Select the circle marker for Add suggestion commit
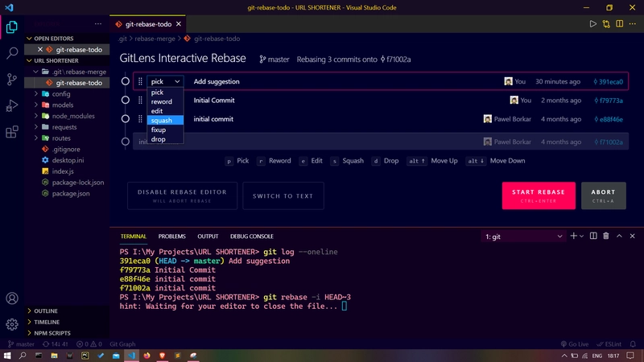Screen dimensions: 644x362 click(126, 81)
